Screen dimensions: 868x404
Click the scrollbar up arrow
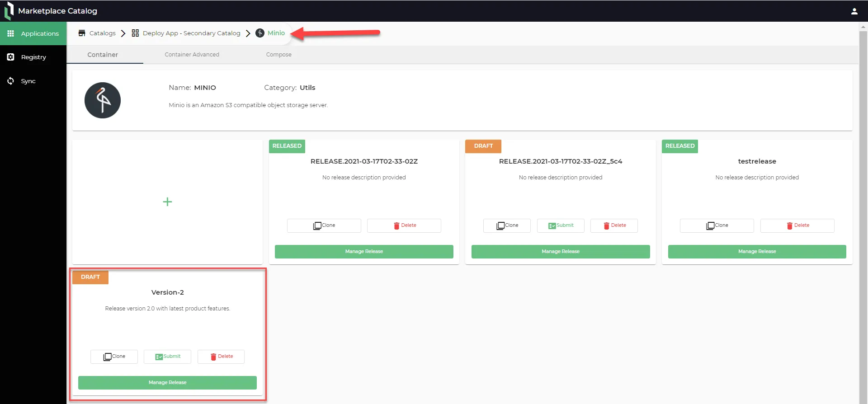(x=863, y=27)
